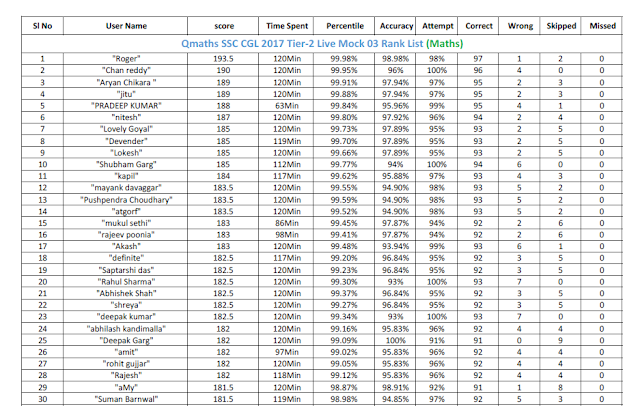Click the "User Name" column header

pos(126,26)
